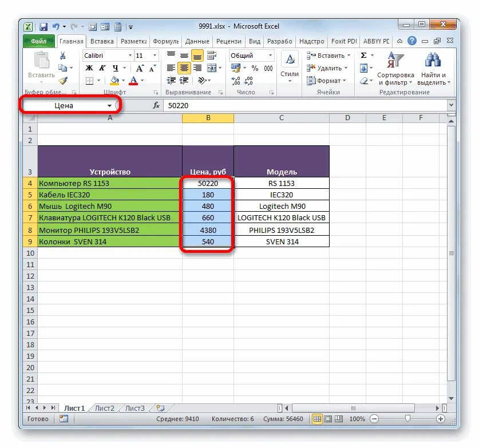Screen dimensions: 479x448
Task: Click the text orientation icon
Action: pos(202,80)
